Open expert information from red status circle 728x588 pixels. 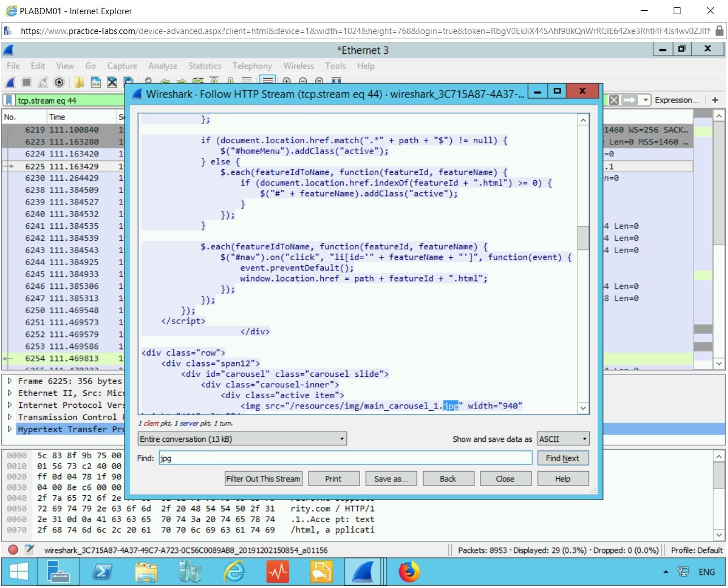[13, 549]
